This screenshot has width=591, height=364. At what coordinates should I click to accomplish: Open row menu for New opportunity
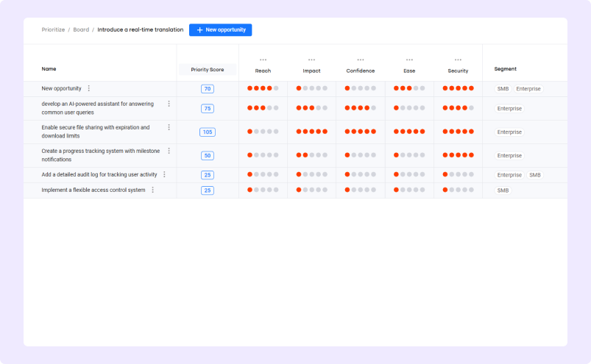89,88
